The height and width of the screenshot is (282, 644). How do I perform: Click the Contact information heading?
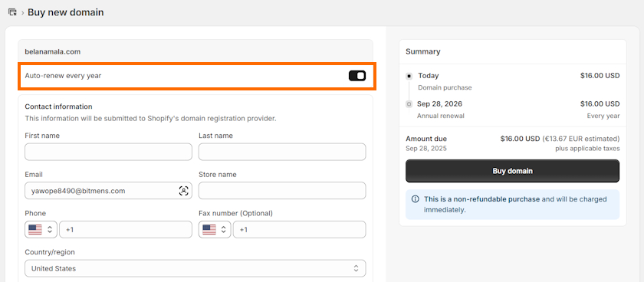point(59,107)
